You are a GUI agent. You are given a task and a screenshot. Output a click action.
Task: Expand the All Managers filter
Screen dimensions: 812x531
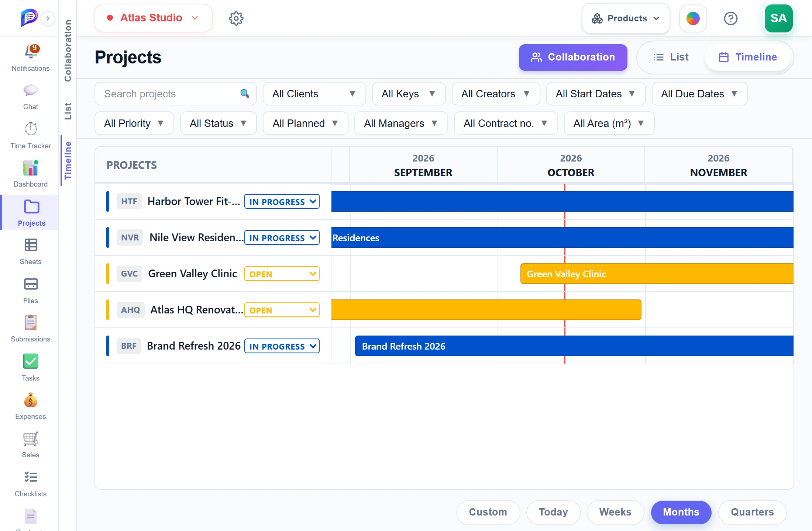coord(401,123)
